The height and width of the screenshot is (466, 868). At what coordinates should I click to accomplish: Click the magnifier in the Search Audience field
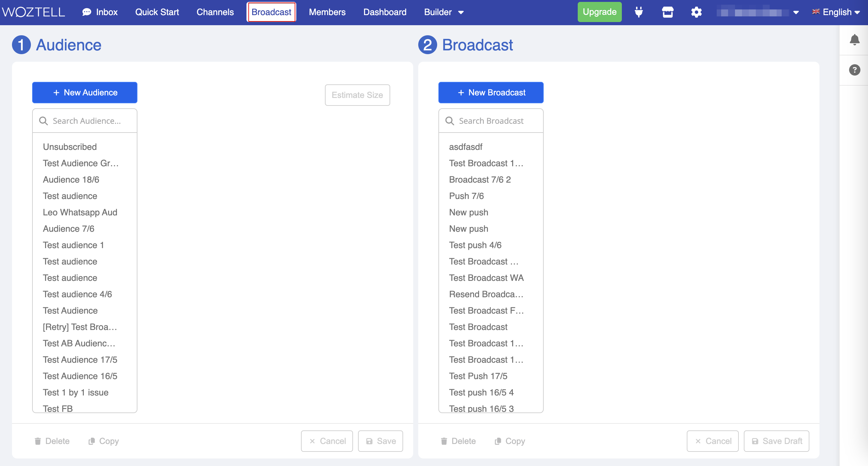(x=43, y=121)
